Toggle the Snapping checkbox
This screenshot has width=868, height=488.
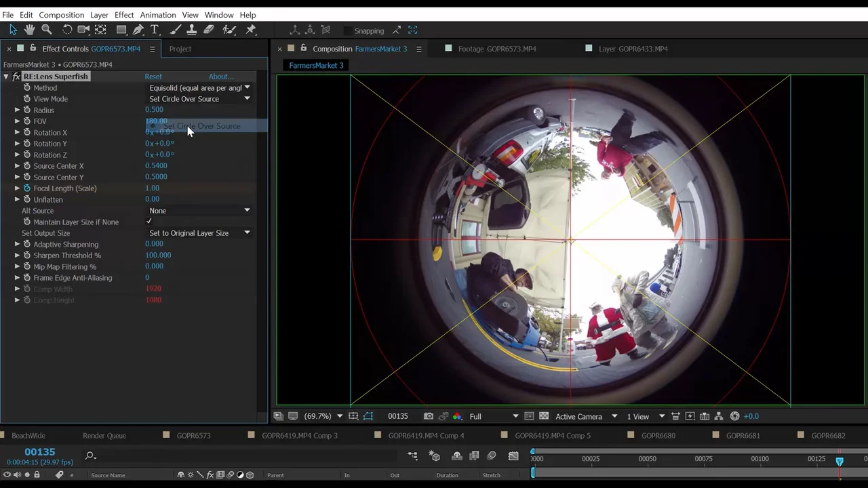click(x=348, y=30)
